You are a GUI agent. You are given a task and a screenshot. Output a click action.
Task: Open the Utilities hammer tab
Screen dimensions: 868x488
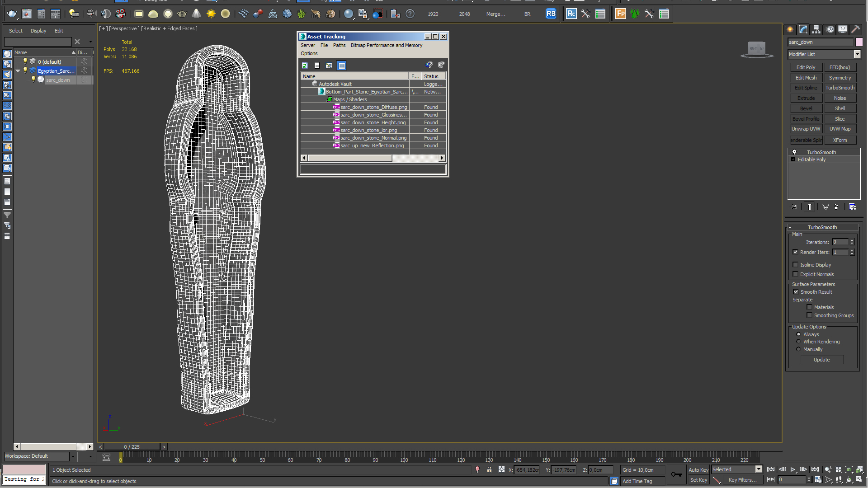tap(856, 29)
